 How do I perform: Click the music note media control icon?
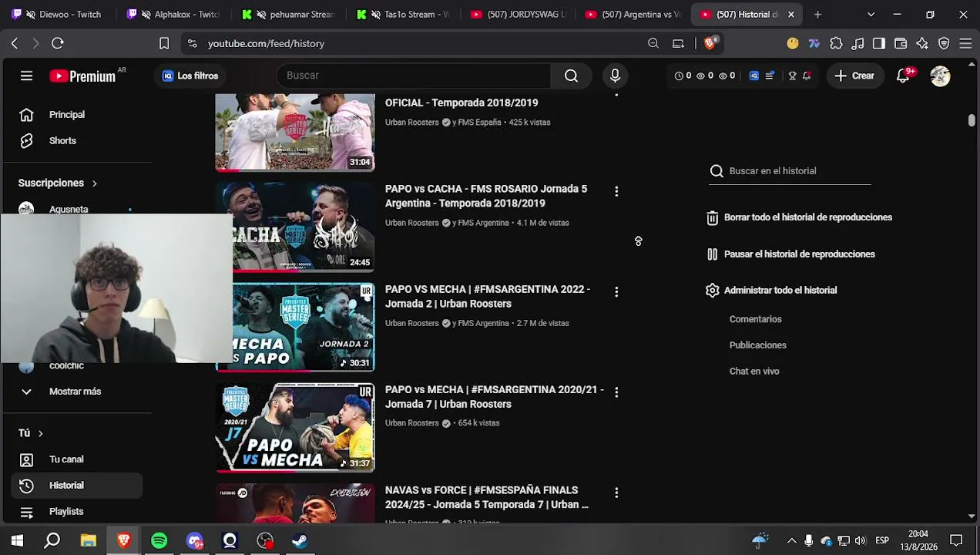click(x=857, y=43)
